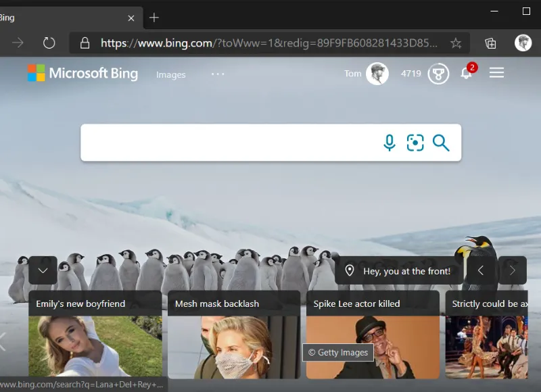Switch to Images search
541x392 pixels.
[x=170, y=74]
